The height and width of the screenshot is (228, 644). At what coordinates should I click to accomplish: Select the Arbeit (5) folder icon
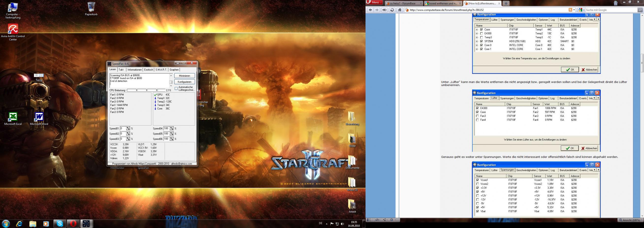tap(352, 184)
